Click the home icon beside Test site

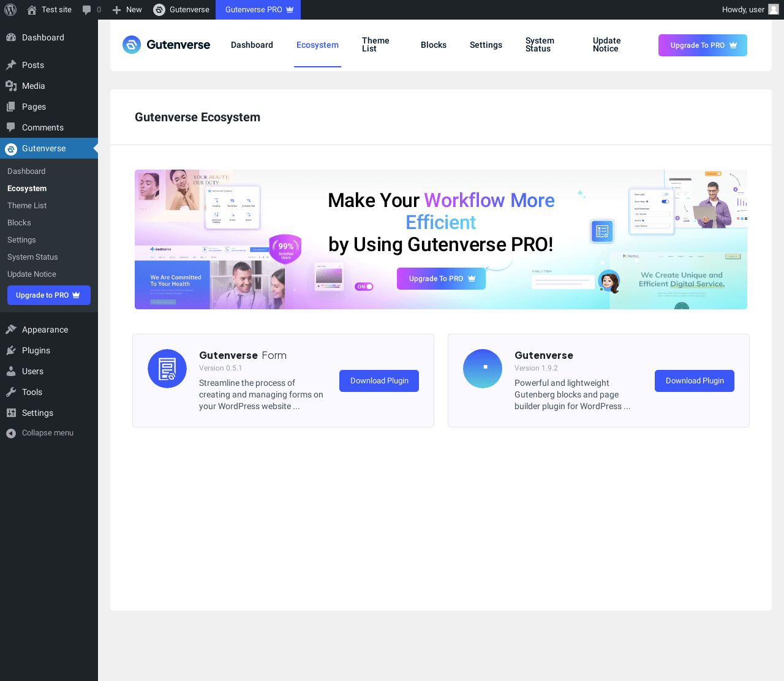coord(32,10)
